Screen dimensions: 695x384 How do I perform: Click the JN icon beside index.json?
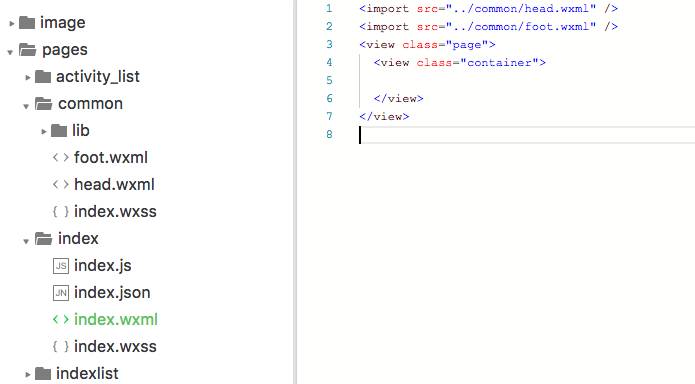[61, 293]
